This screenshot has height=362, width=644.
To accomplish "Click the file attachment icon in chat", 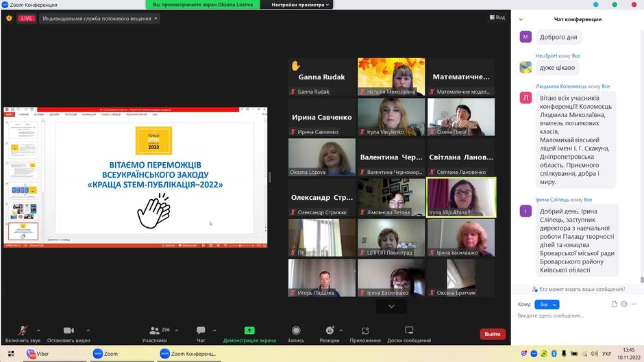I will (x=615, y=304).
